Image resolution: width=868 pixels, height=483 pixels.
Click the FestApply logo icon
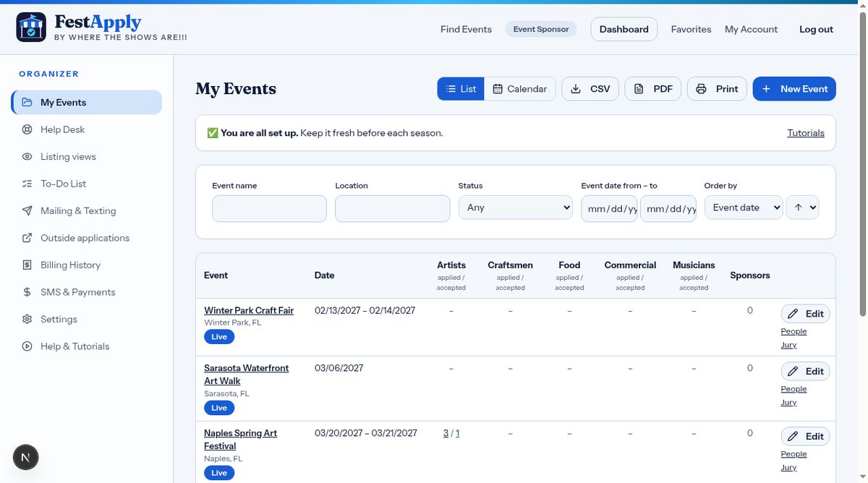point(31,27)
